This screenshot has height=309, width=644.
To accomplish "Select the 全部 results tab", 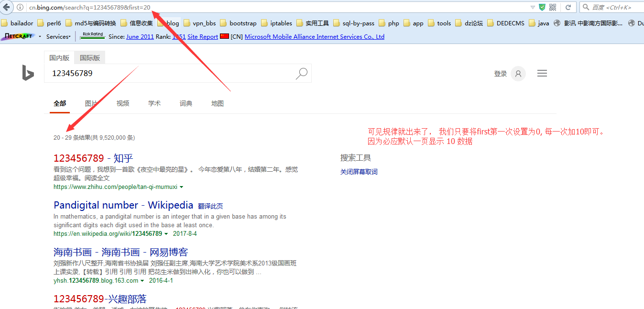I will pyautogui.click(x=60, y=103).
